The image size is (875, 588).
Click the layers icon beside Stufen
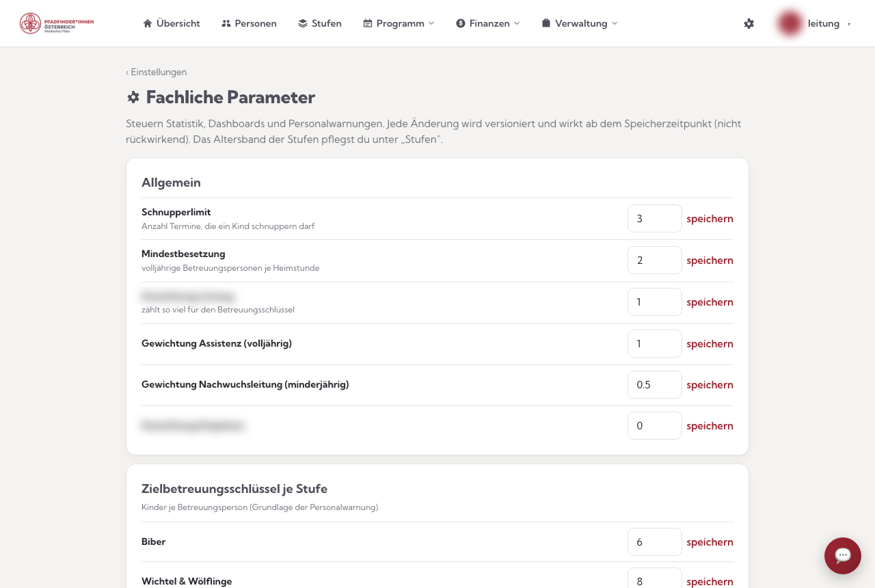(303, 23)
